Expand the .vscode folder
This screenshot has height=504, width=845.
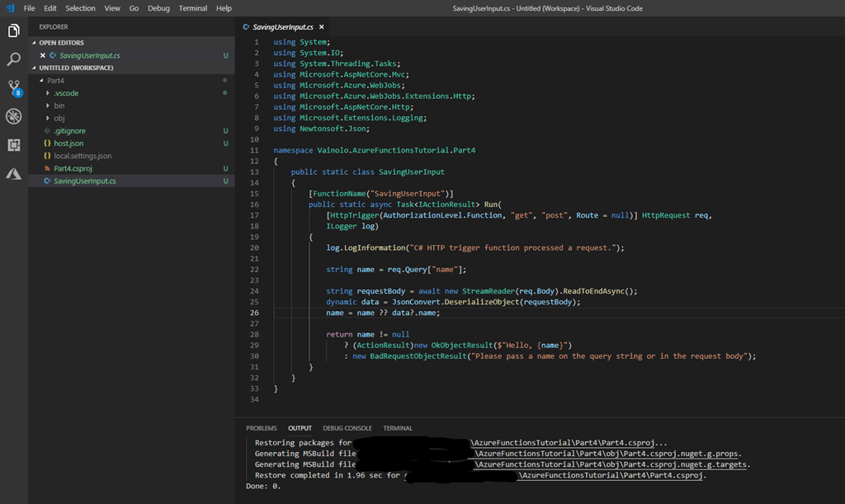click(48, 93)
